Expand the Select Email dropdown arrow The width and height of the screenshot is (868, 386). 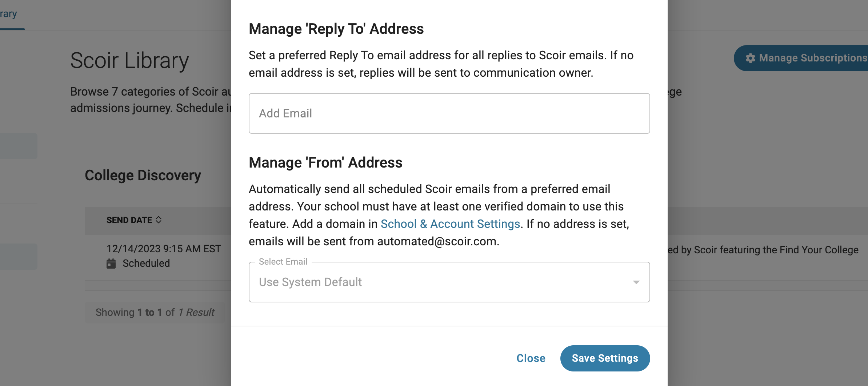(x=636, y=282)
